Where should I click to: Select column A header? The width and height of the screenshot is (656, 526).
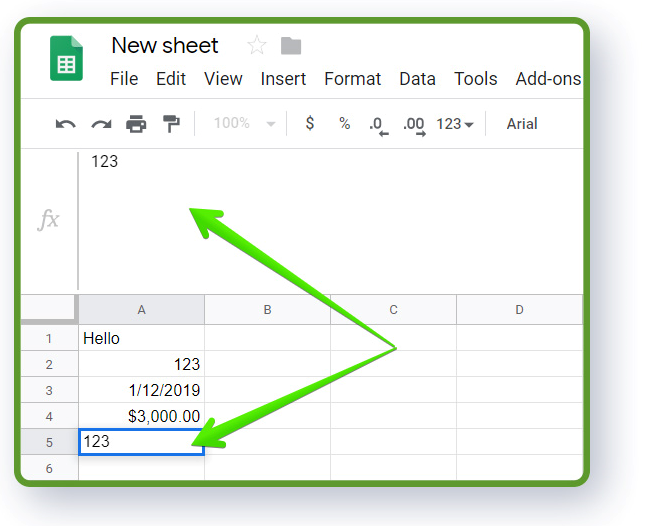tap(141, 310)
